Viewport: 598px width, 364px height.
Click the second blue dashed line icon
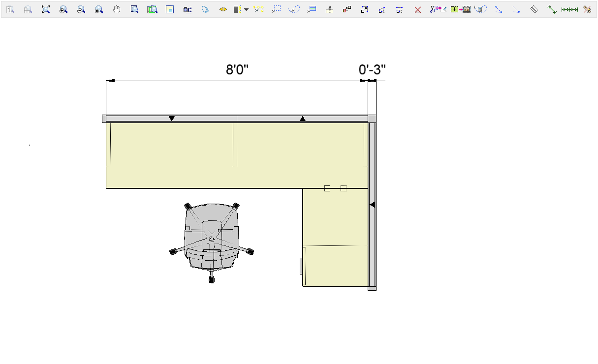point(516,9)
